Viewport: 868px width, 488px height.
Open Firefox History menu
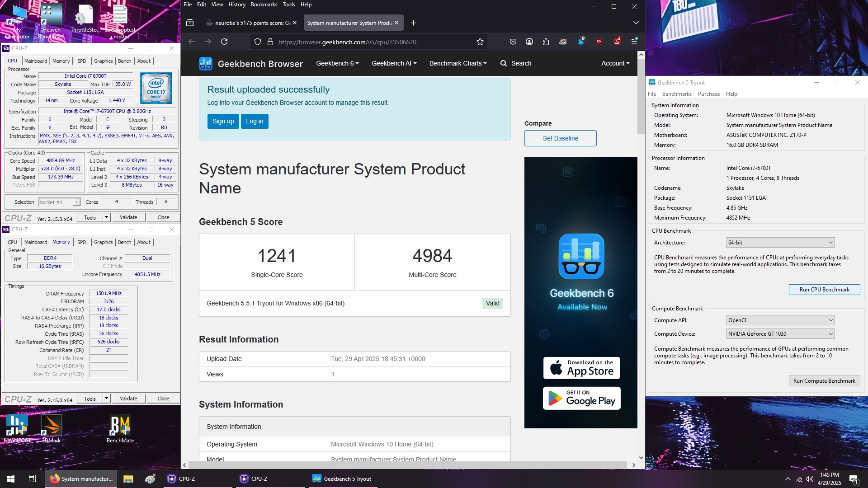237,5
